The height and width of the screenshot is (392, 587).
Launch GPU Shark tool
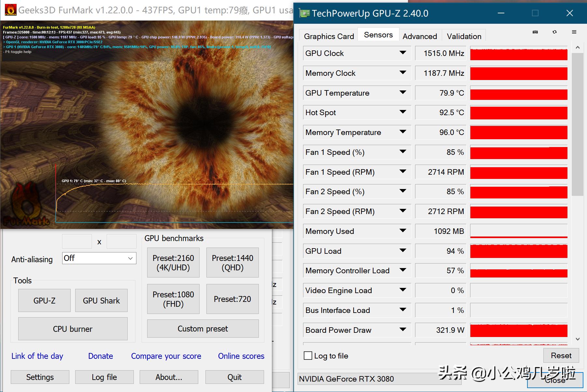pos(101,301)
